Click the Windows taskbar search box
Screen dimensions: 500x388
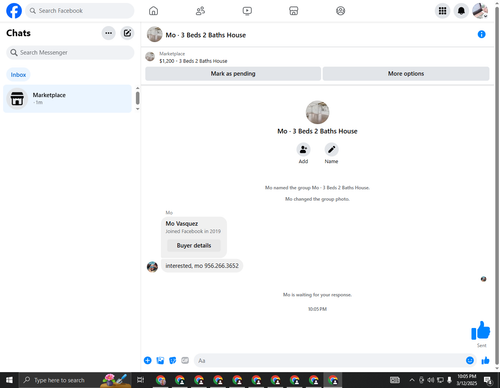point(75,380)
